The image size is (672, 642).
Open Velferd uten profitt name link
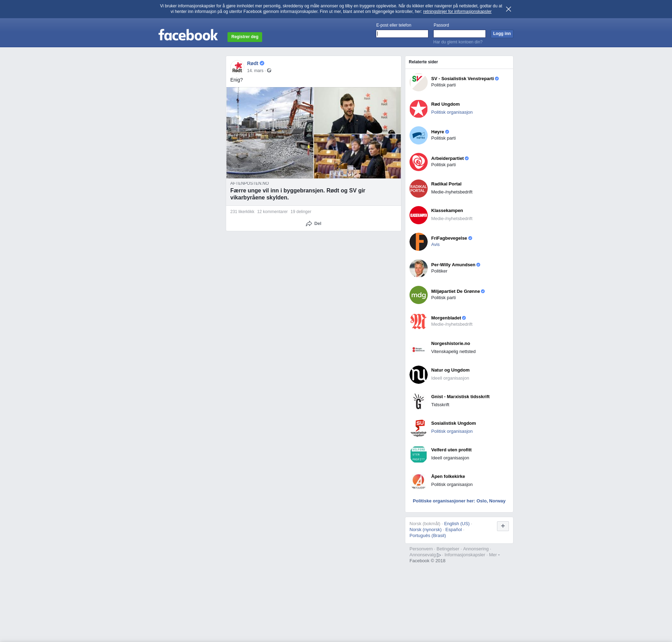[451, 450]
